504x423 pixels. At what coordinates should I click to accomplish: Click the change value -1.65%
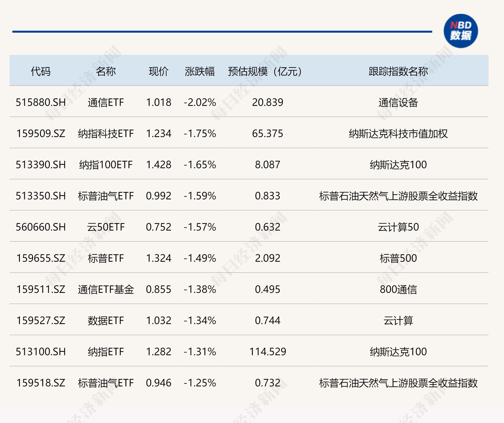click(200, 165)
